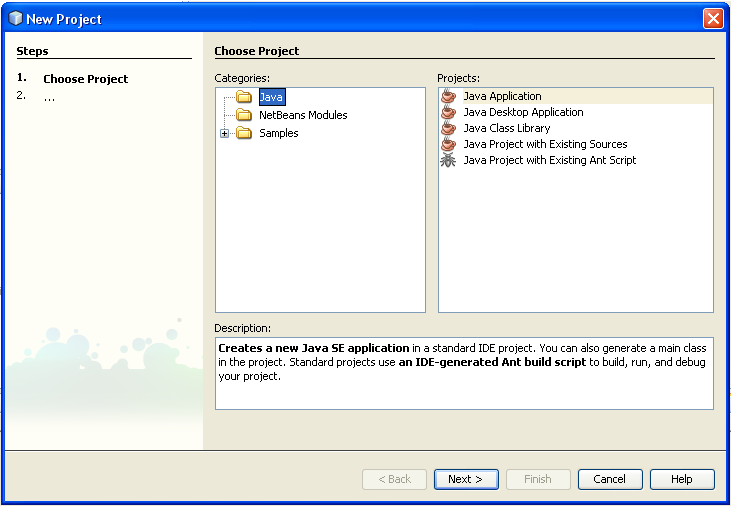732x507 pixels.
Task: Click the Choose Project panel heading
Action: click(x=257, y=51)
